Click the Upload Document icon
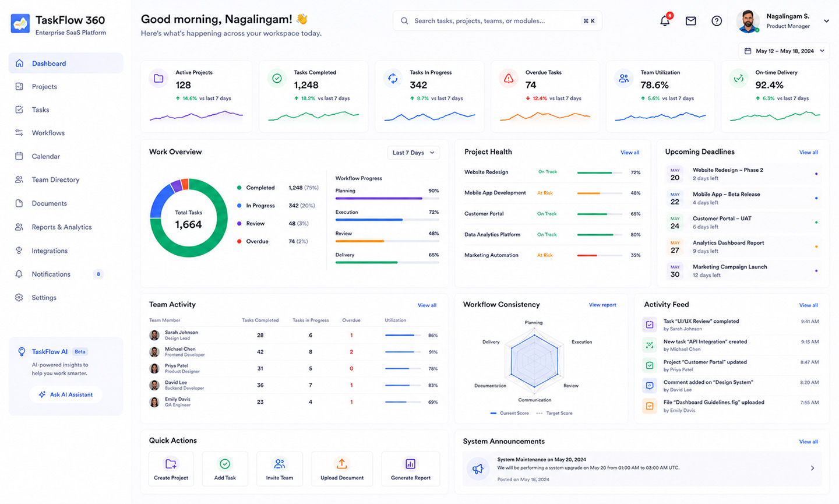This screenshot has height=504, width=839. 342,464
